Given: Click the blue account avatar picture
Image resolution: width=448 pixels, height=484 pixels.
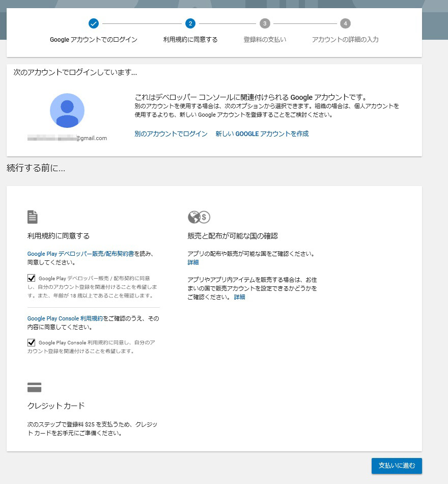Looking at the screenshot, I should (x=67, y=111).
